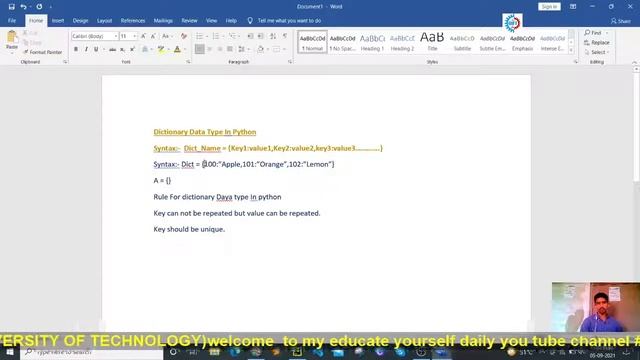Open the Change Case dropdown

(167, 36)
